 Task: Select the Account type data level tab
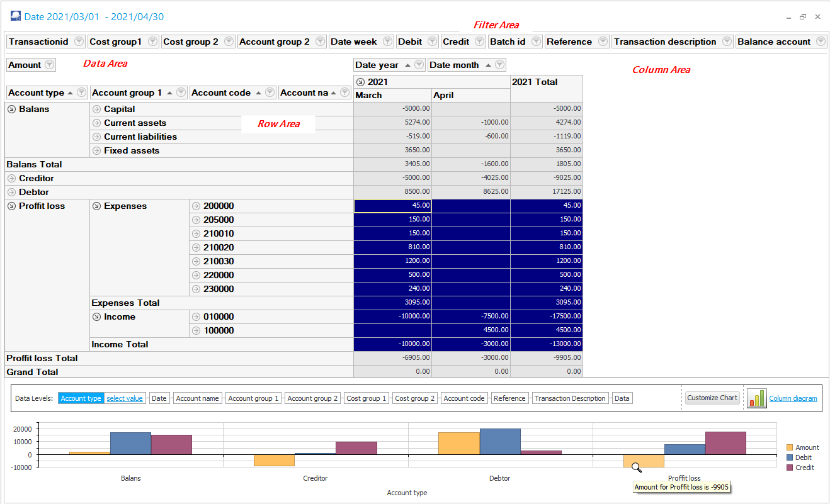pyautogui.click(x=81, y=398)
